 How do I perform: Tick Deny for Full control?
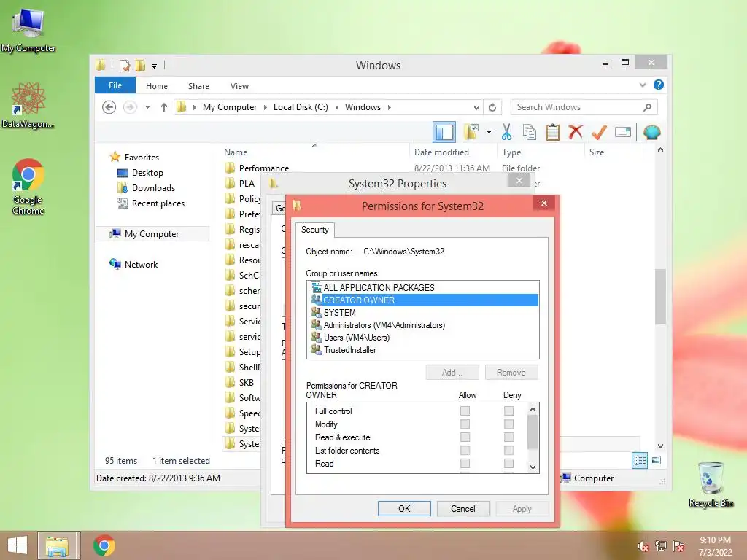pyautogui.click(x=508, y=411)
